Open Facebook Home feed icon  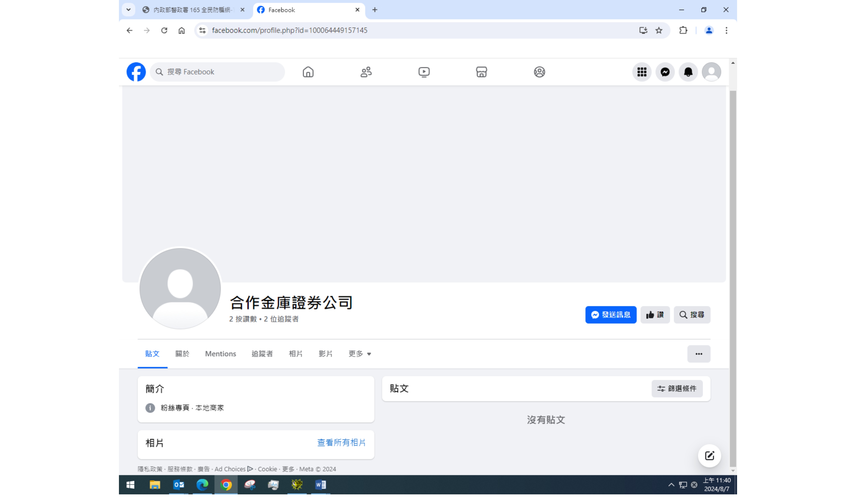point(308,72)
